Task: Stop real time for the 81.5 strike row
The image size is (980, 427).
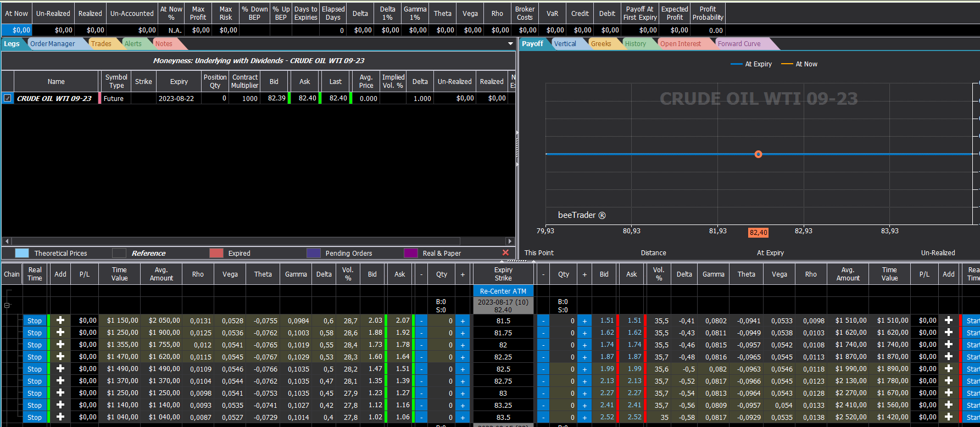Action: (35, 321)
